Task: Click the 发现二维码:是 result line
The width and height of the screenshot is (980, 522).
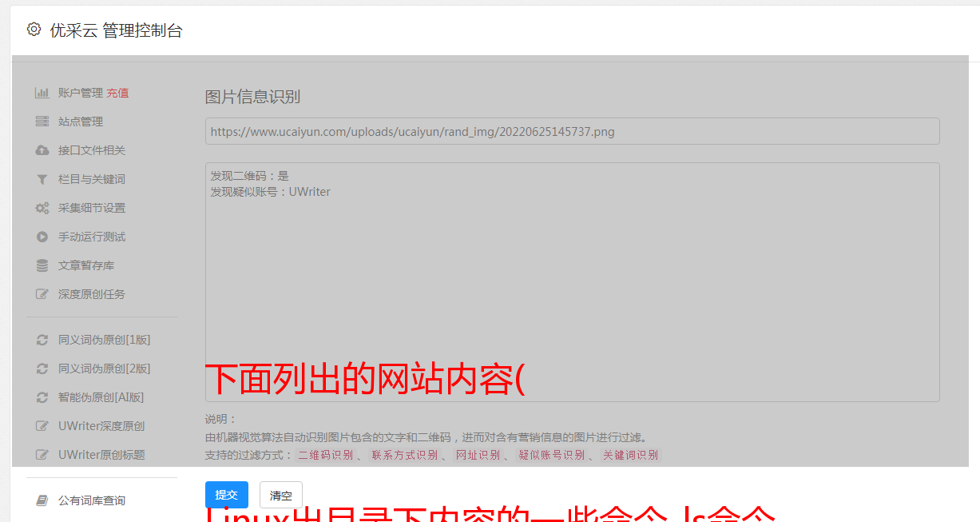Action: pyautogui.click(x=250, y=176)
